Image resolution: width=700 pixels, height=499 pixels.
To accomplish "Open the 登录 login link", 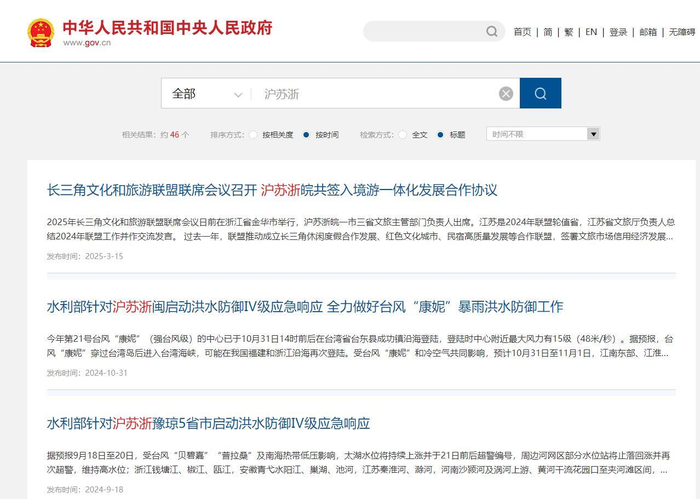I will tap(618, 32).
